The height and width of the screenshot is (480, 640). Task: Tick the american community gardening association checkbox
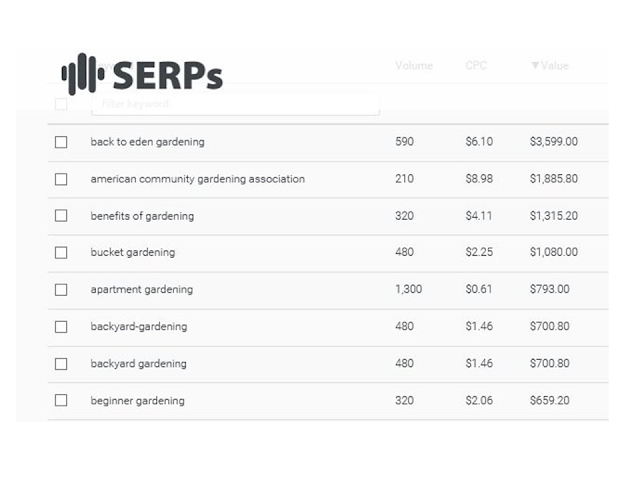pyautogui.click(x=61, y=179)
